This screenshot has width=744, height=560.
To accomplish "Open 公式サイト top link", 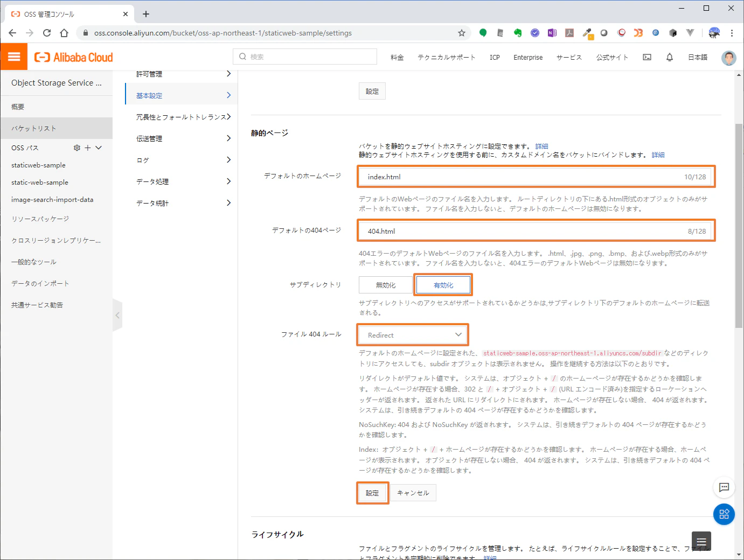I will (612, 57).
